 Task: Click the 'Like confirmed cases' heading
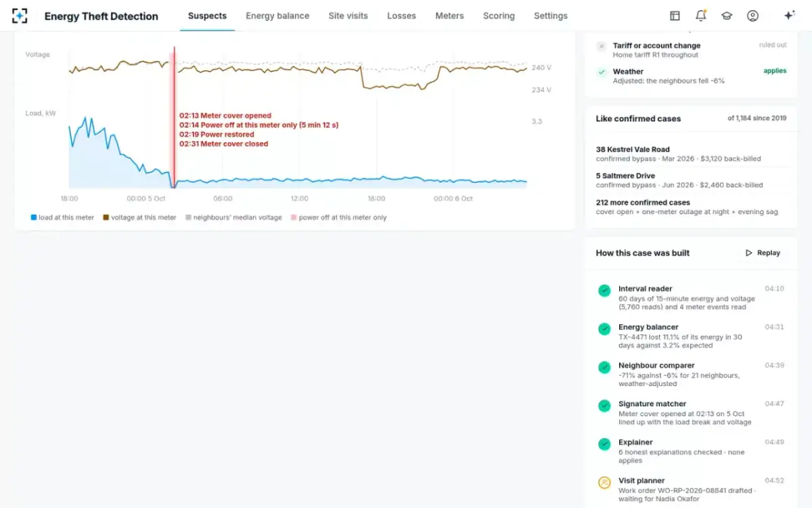(638, 119)
